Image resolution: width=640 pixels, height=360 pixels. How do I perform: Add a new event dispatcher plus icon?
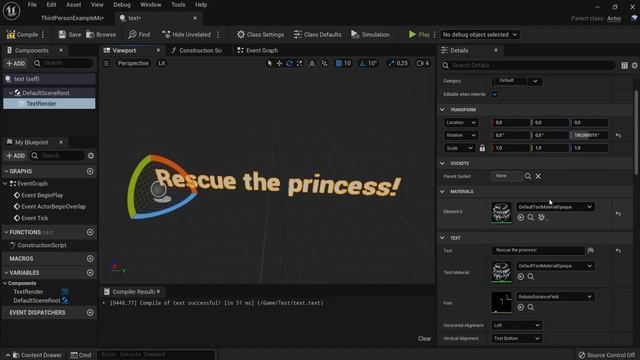click(x=90, y=313)
